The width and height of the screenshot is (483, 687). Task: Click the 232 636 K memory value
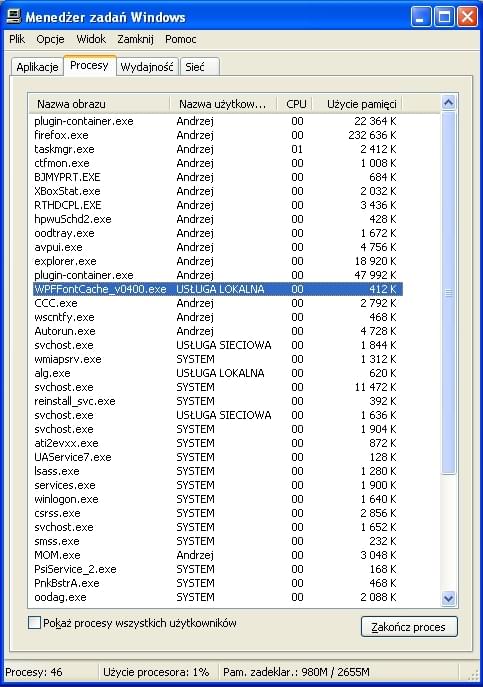(372, 135)
